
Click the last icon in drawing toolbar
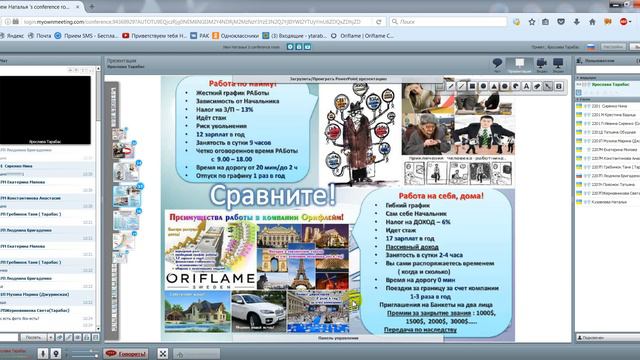tap(559, 86)
